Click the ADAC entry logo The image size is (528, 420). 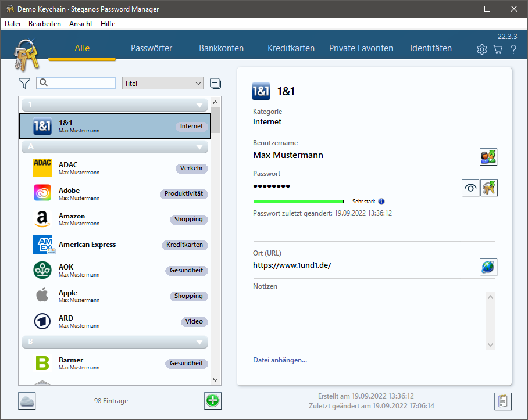42,168
